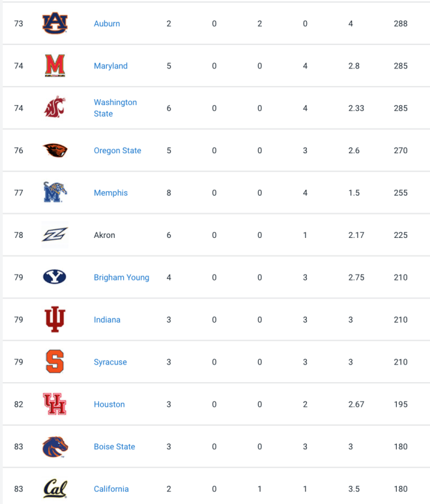This screenshot has height=504, width=430.
Task: Follow the Oregon State link
Action: pyautogui.click(x=117, y=151)
